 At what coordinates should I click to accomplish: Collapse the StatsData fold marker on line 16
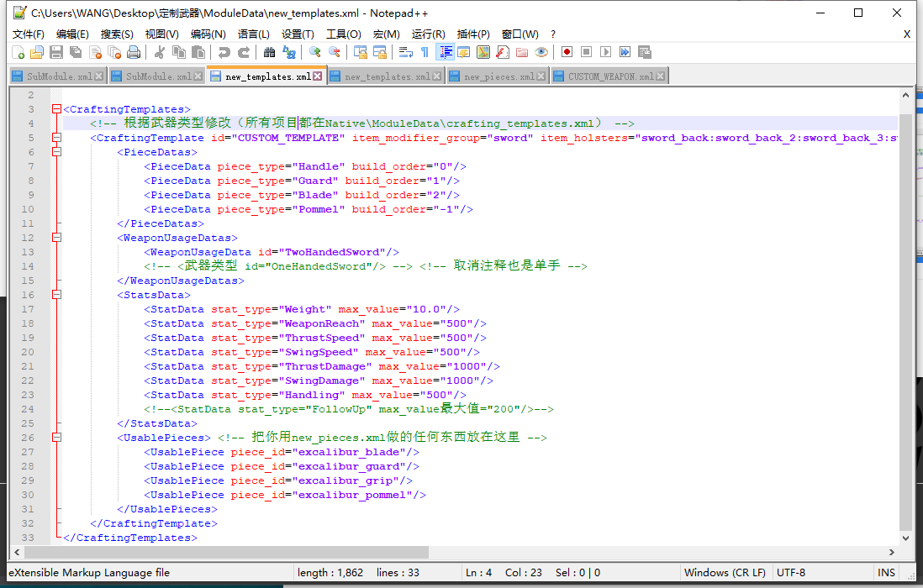[x=56, y=295]
